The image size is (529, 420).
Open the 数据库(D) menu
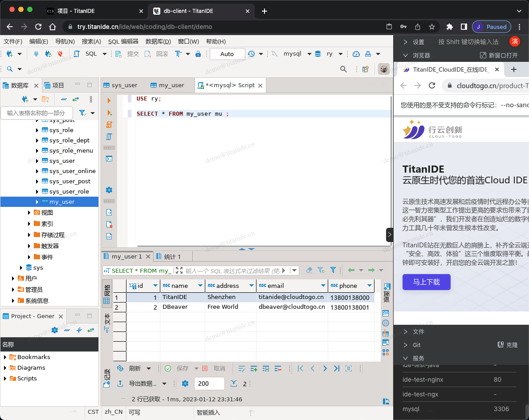click(158, 41)
